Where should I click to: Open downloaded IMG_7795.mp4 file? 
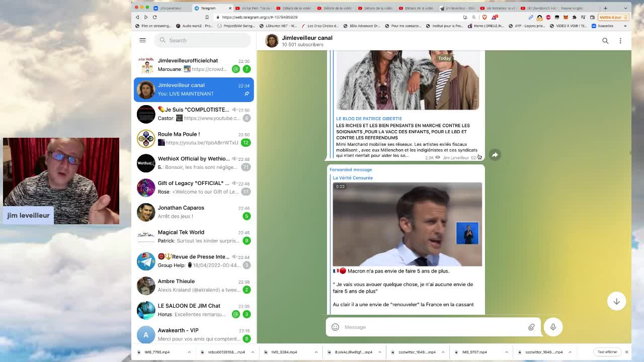point(157,352)
